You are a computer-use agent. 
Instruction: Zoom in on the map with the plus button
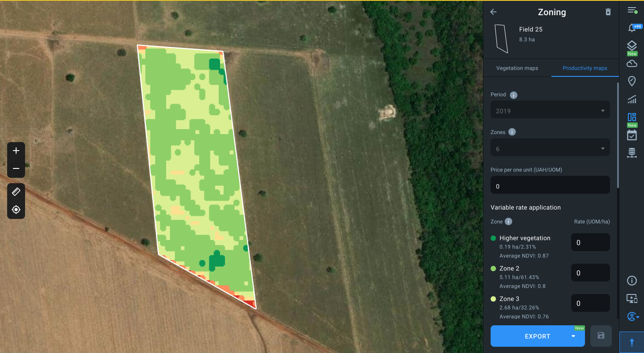(x=16, y=151)
